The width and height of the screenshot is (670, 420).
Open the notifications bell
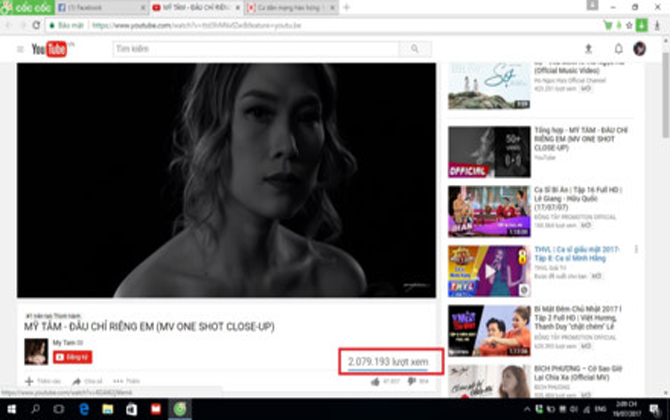[618, 49]
